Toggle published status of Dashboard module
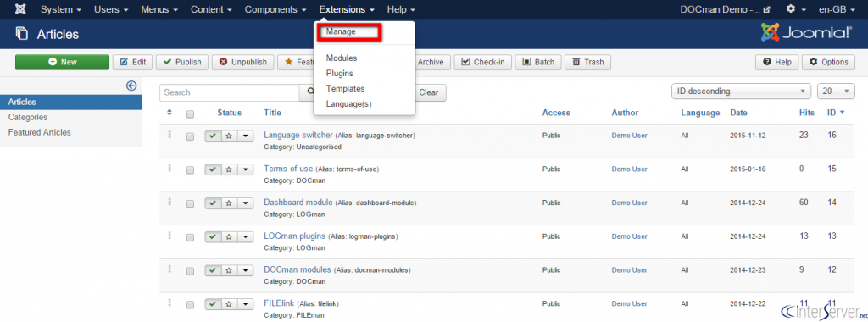Screen dimensions: 868x322 point(213,203)
